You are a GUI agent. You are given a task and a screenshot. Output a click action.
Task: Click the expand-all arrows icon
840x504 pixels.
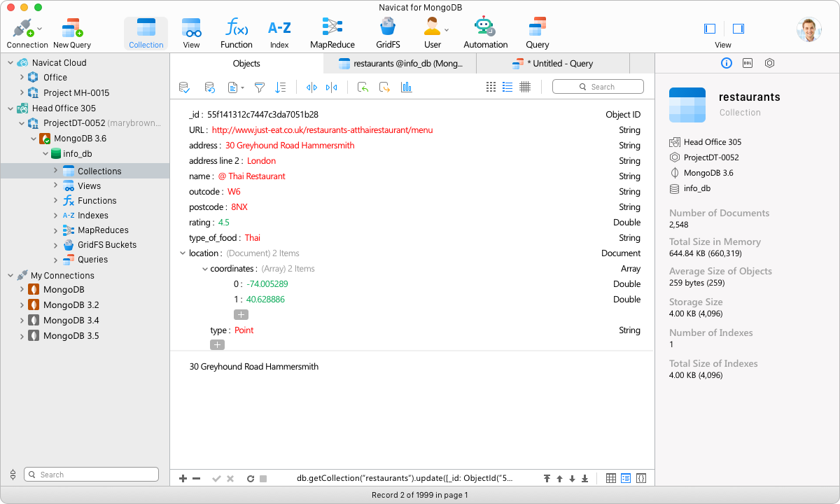[312, 87]
